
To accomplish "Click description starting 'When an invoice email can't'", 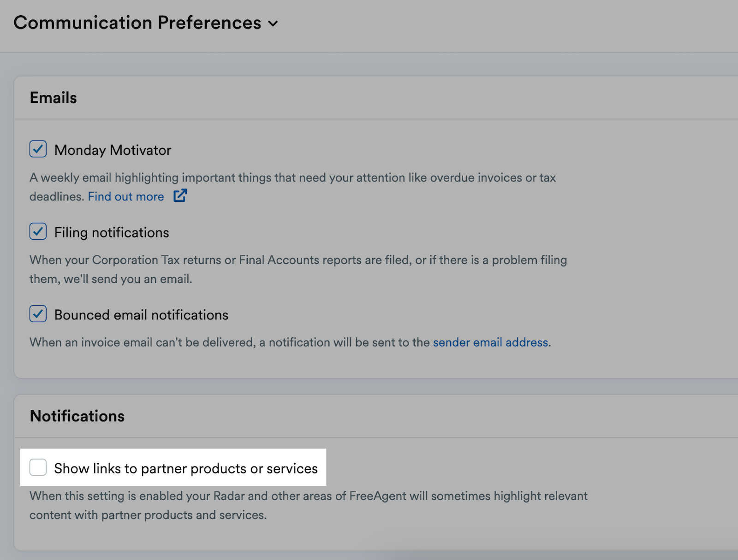I will (x=290, y=342).
